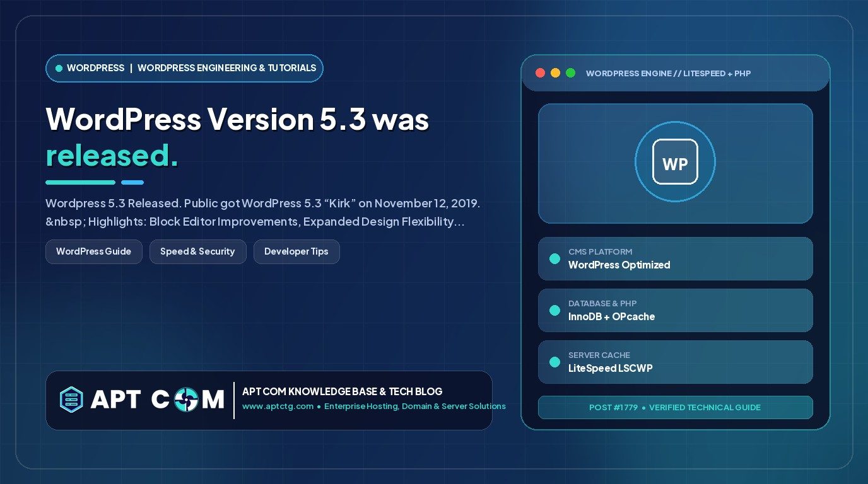The image size is (868, 484).
Task: Click the green window dot in the mock title bar
Action: 570,73
